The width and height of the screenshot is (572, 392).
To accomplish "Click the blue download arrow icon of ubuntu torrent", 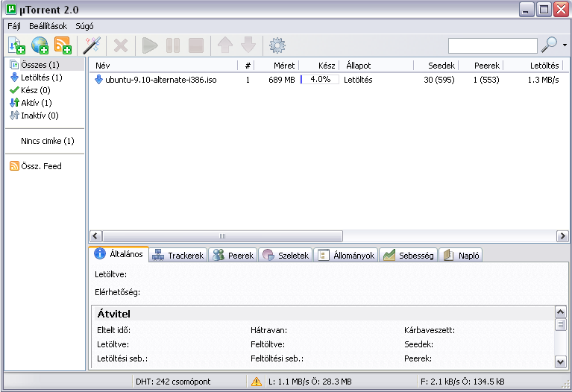I will click(x=98, y=80).
